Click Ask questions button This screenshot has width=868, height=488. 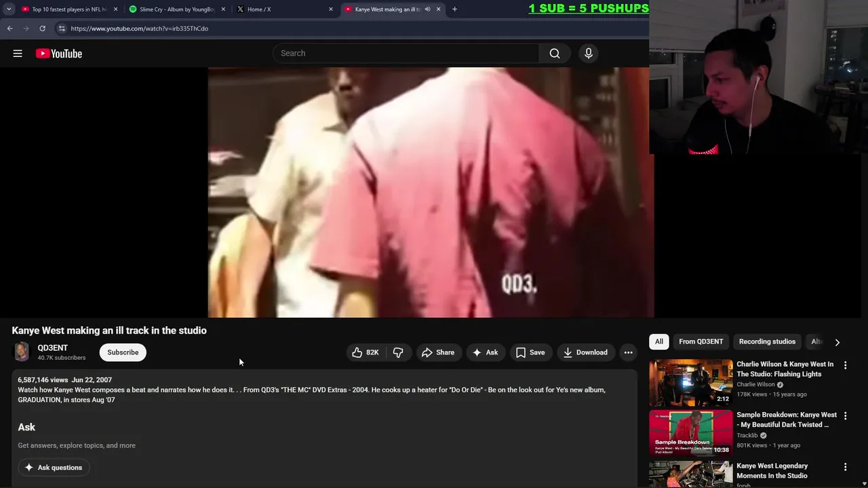click(54, 468)
